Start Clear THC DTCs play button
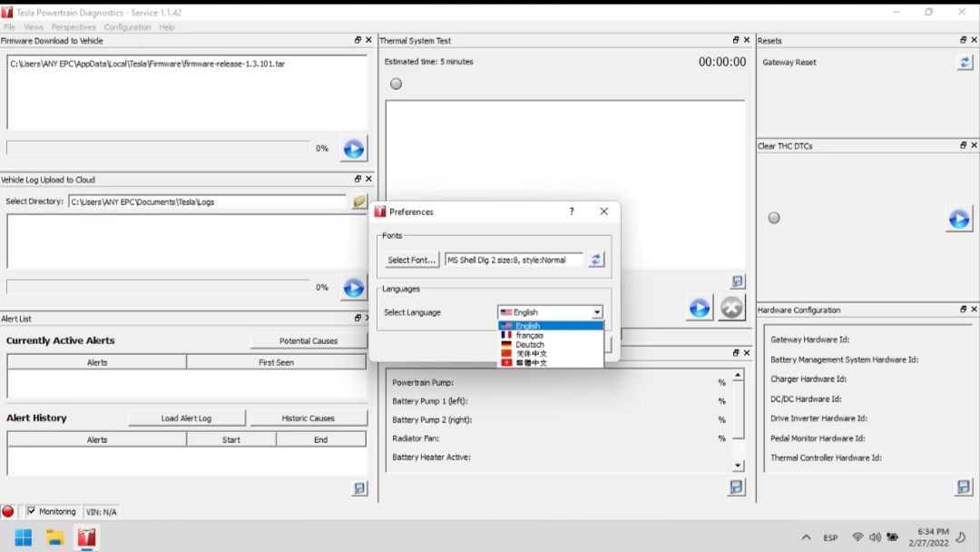980x552 pixels. point(959,219)
